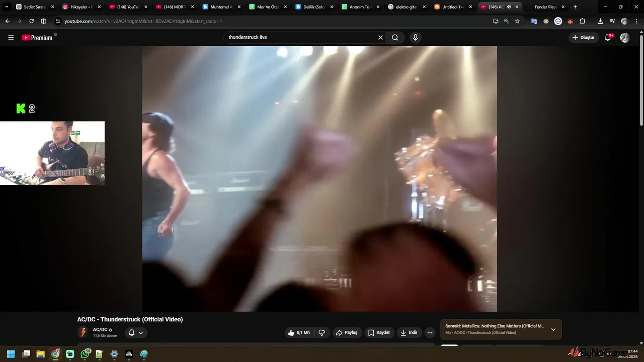
Task: Open browser downloads panel
Action: pyautogui.click(x=600, y=21)
